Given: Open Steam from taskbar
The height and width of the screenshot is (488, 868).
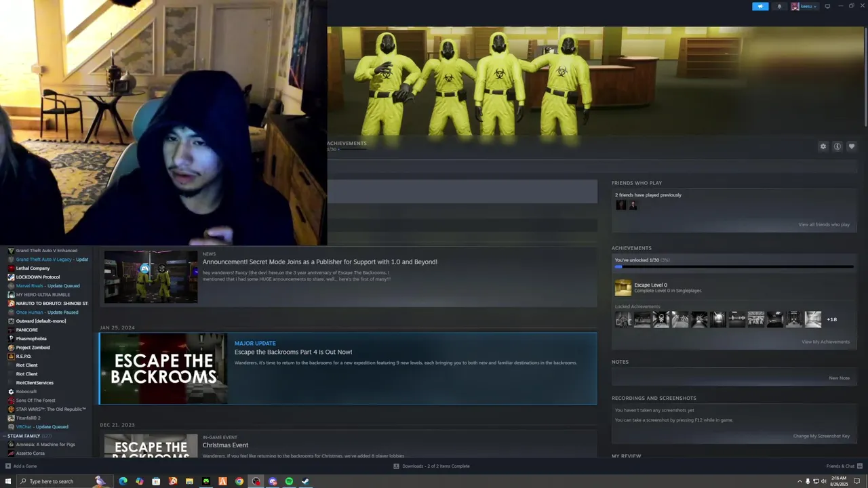Looking at the screenshot, I should pyautogui.click(x=305, y=481).
